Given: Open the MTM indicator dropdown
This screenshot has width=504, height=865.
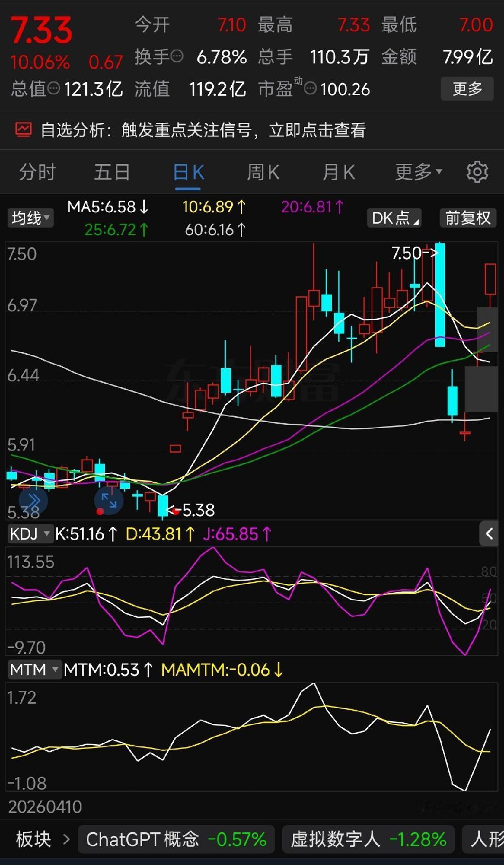Looking at the screenshot, I should pyautogui.click(x=34, y=669).
